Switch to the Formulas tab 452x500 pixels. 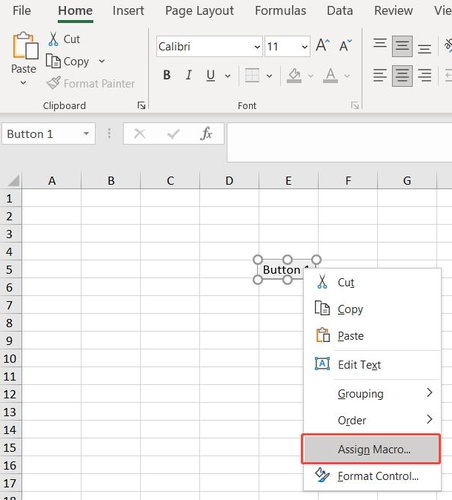[280, 11]
